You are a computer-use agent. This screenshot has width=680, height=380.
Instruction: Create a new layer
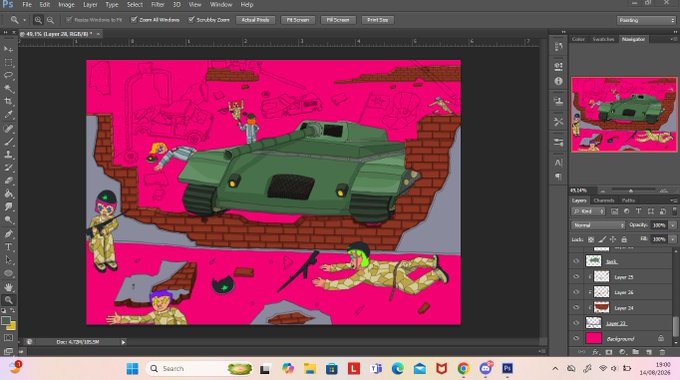pos(649,352)
